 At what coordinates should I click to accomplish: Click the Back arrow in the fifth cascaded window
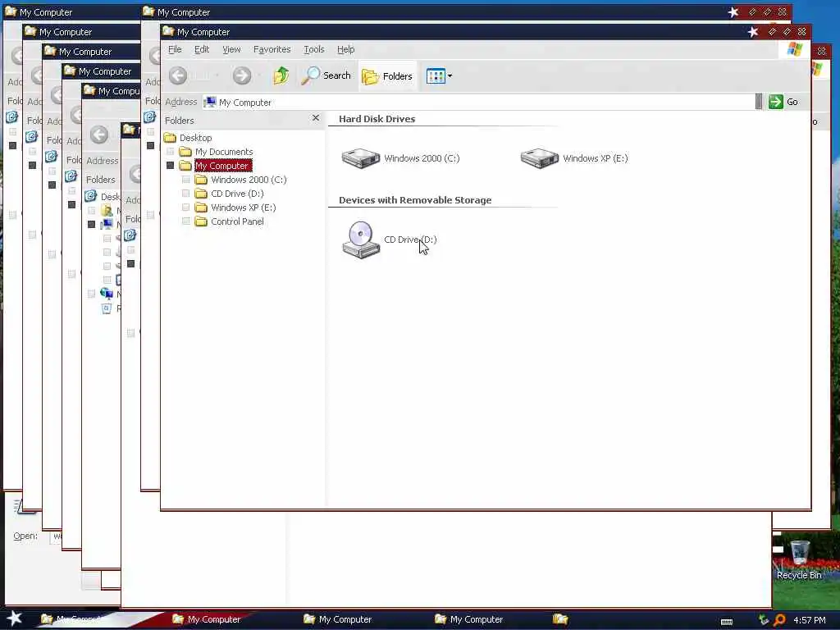pos(99,135)
